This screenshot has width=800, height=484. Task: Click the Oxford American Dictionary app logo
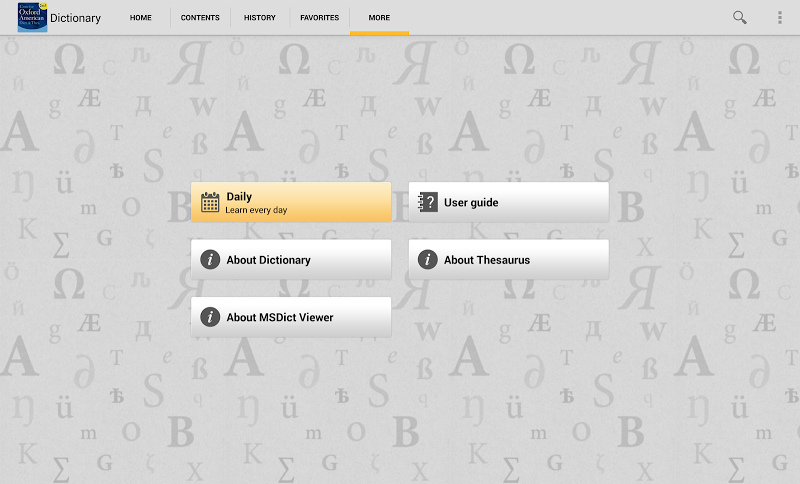coord(32,17)
